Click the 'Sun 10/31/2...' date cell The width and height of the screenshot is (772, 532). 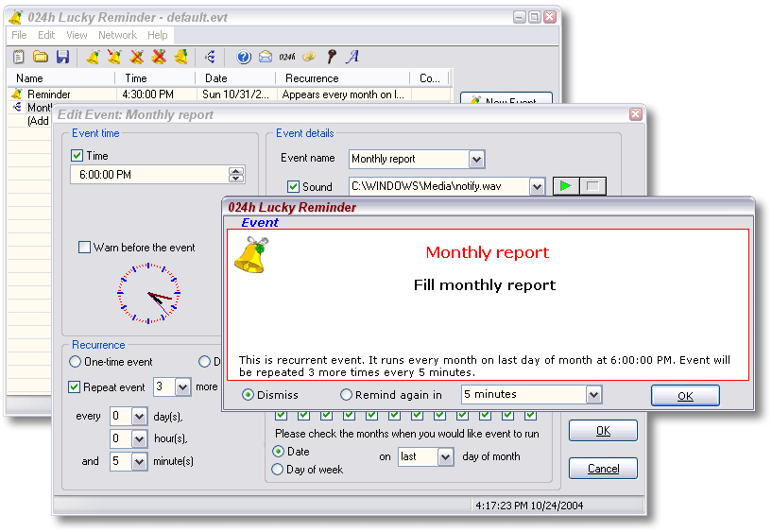[236, 94]
